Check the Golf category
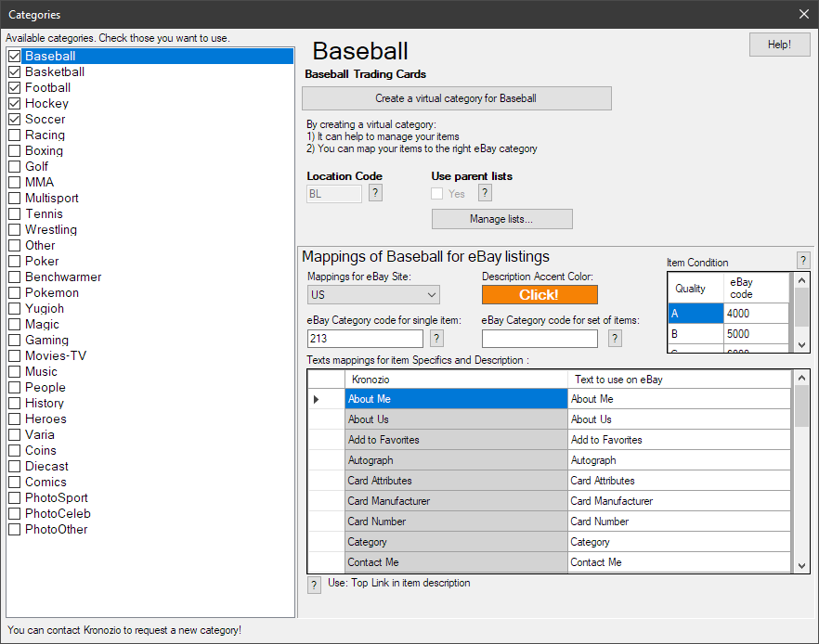Viewport: 819px width, 644px height. (15, 166)
